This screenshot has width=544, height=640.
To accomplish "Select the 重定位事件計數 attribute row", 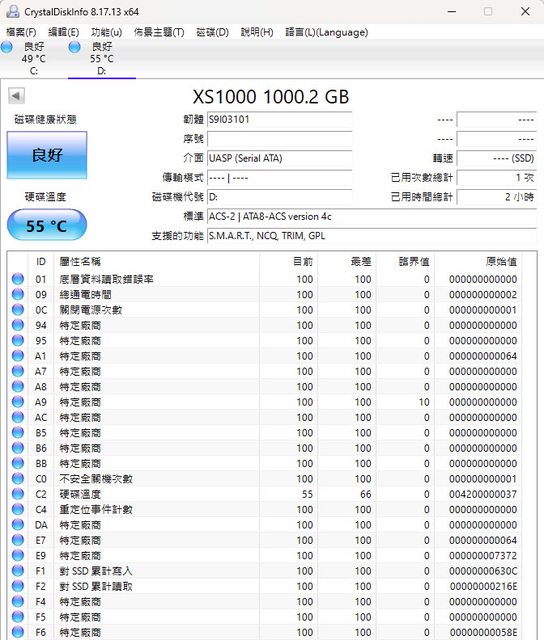I will pos(264,509).
